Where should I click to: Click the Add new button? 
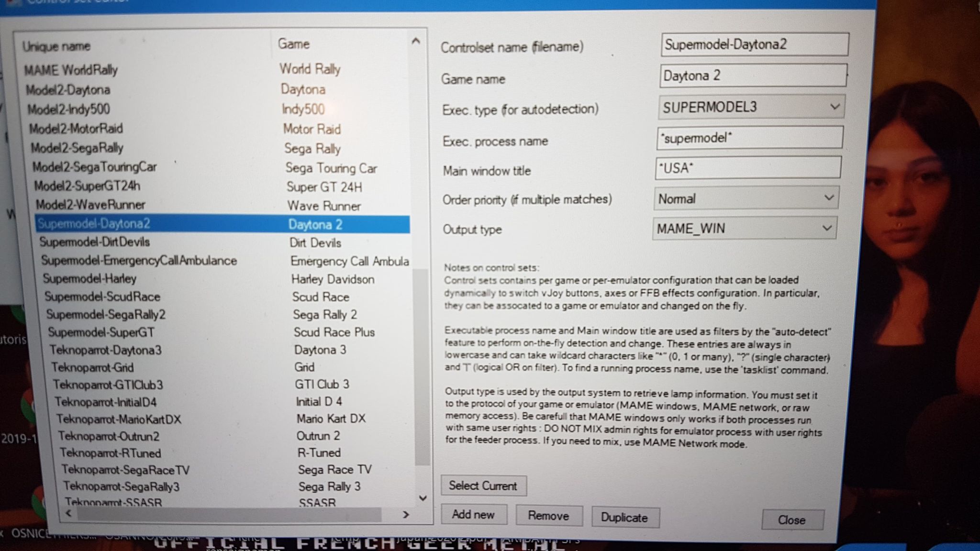[473, 515]
